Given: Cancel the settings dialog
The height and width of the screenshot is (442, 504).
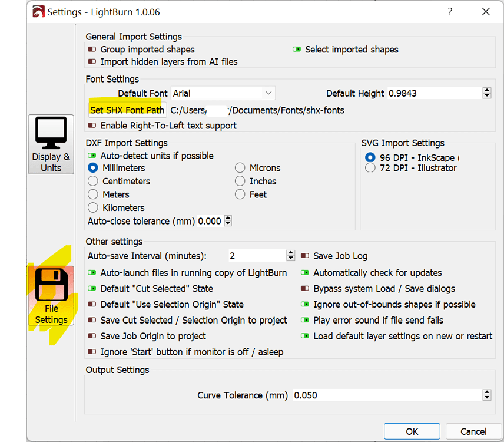Looking at the screenshot, I should [x=473, y=431].
